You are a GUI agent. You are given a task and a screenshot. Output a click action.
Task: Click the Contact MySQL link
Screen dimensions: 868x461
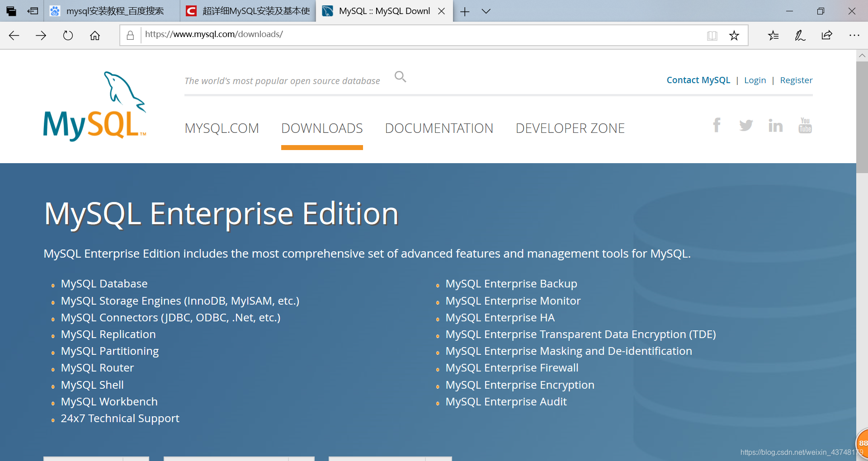point(698,80)
